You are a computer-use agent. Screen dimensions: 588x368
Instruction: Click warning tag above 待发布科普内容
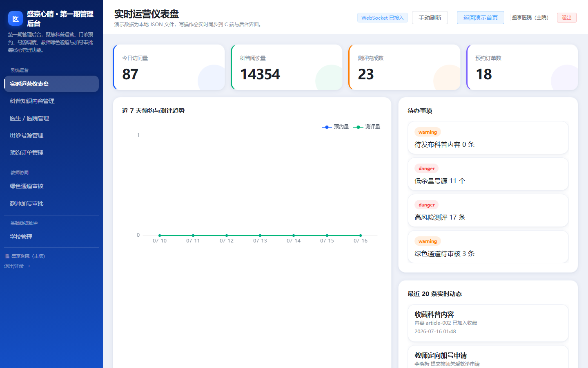click(428, 132)
